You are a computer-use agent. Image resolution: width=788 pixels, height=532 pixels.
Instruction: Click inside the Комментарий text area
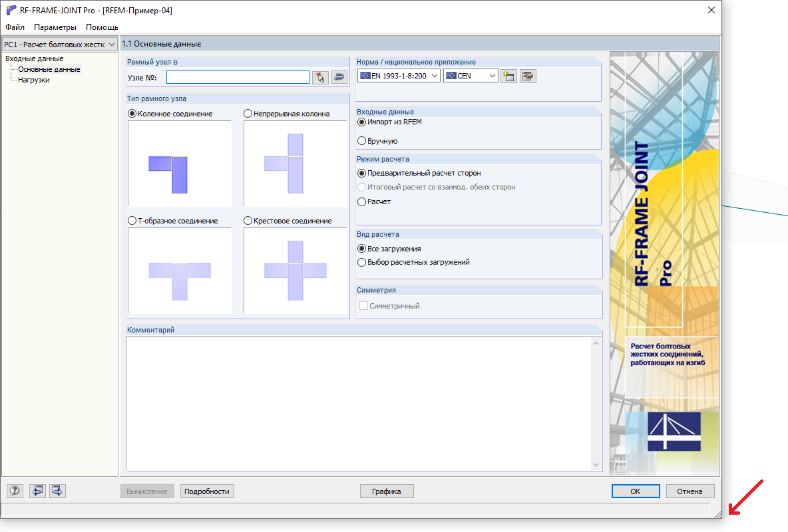tap(359, 404)
